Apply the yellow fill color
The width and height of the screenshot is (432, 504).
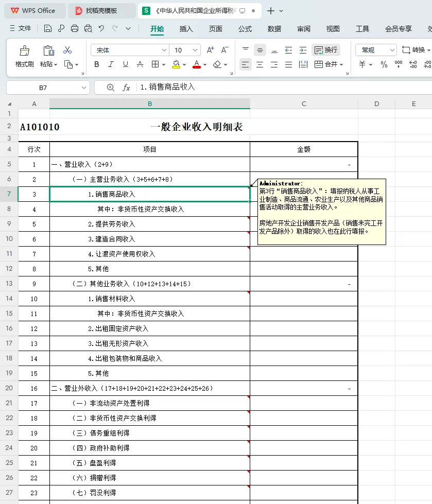coord(176,64)
